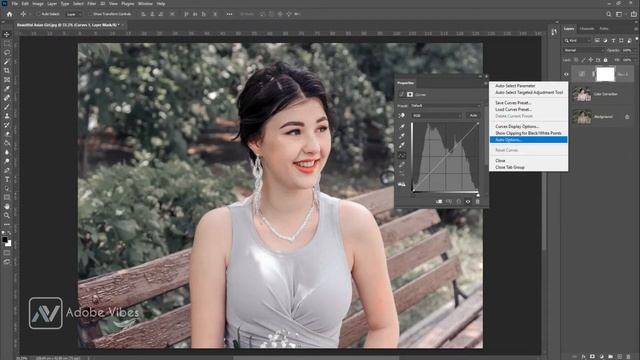
Task: Open the Filter menu
Action: point(91,4)
